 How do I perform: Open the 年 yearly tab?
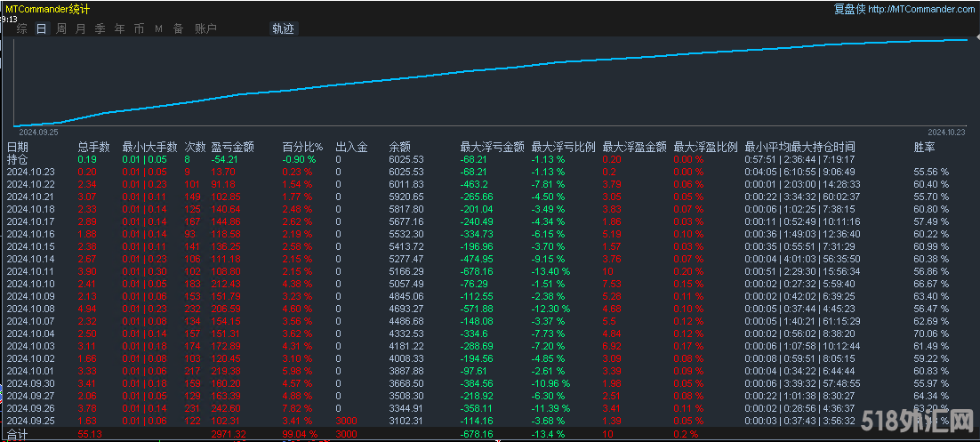click(x=120, y=28)
